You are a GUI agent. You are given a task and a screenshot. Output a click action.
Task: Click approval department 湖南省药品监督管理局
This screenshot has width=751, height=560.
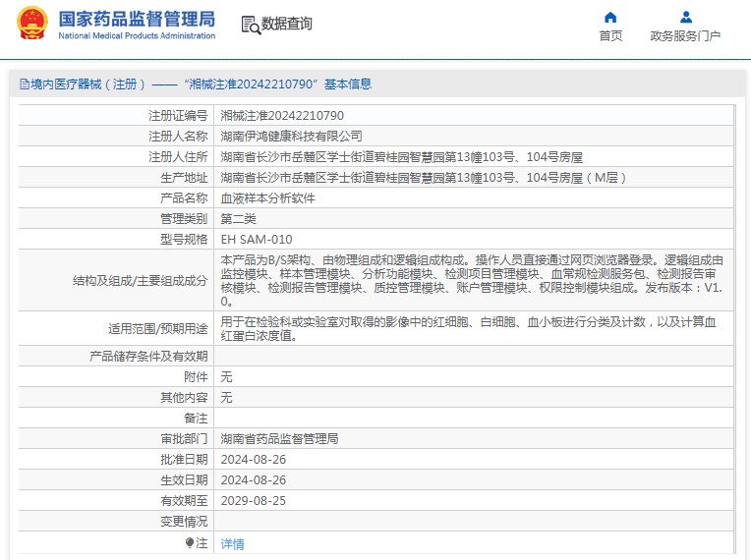pos(279,438)
